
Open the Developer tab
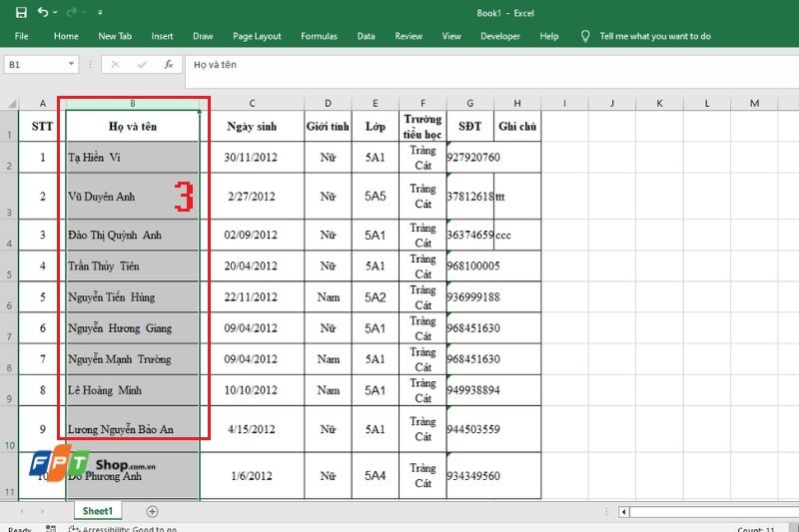[500, 36]
